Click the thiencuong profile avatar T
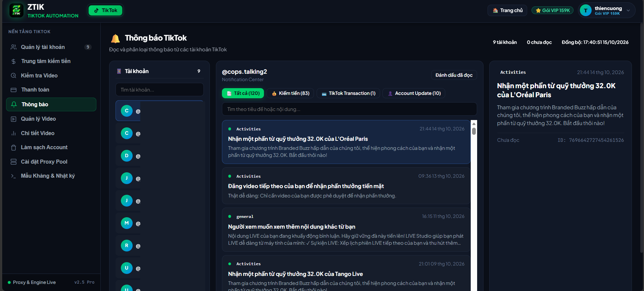 coord(586,10)
